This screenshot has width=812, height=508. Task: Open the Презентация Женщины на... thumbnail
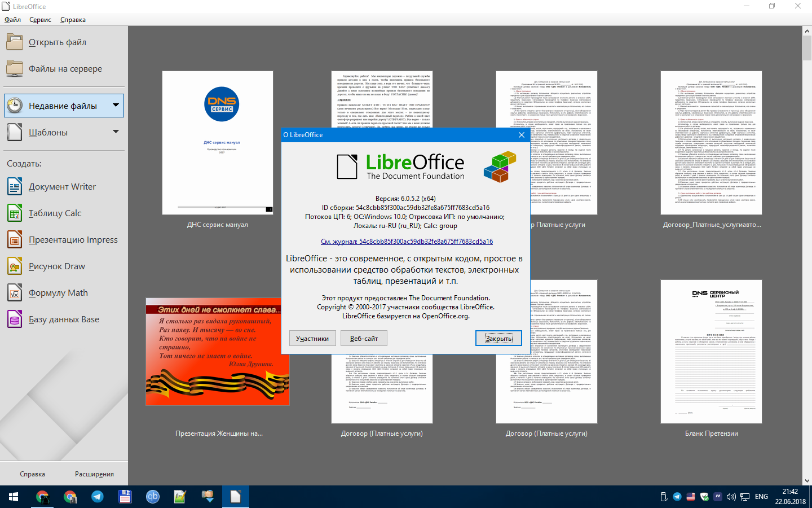[218, 352]
